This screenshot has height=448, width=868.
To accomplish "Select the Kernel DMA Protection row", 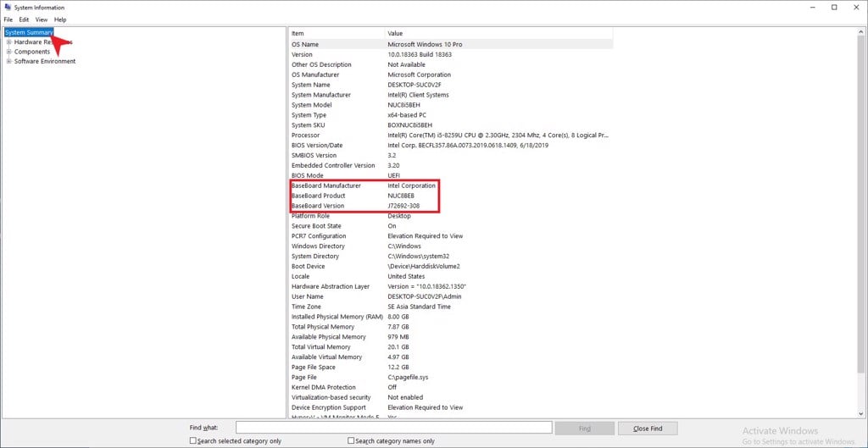I will pos(451,387).
